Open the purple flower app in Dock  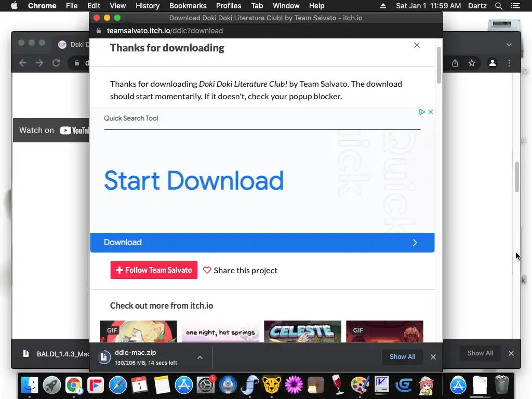pos(294,385)
